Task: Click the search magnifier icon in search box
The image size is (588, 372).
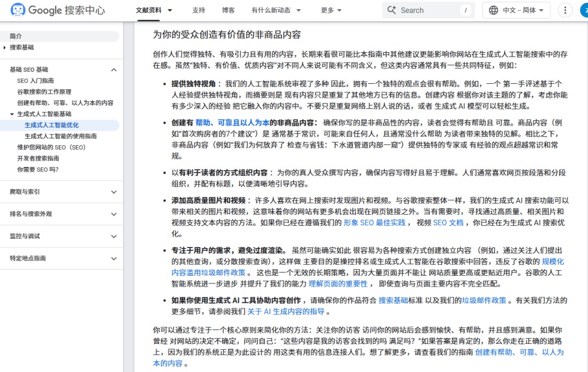Action: point(391,10)
